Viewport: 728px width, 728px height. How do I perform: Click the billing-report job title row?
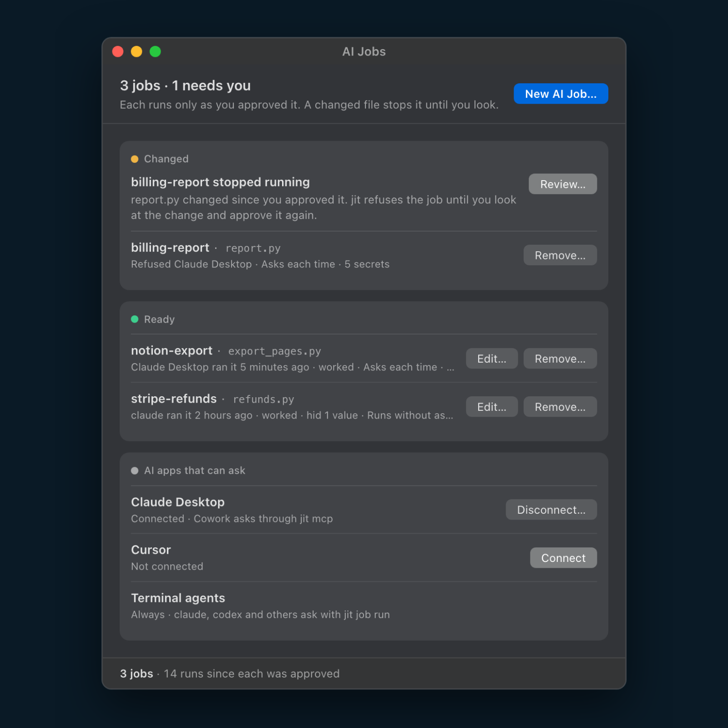[x=170, y=248]
